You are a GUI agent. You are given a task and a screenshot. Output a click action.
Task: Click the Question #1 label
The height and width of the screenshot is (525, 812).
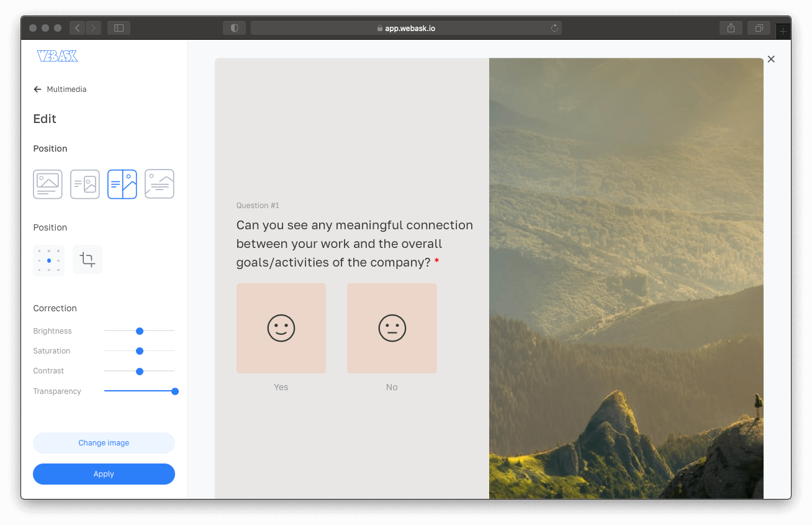(258, 206)
